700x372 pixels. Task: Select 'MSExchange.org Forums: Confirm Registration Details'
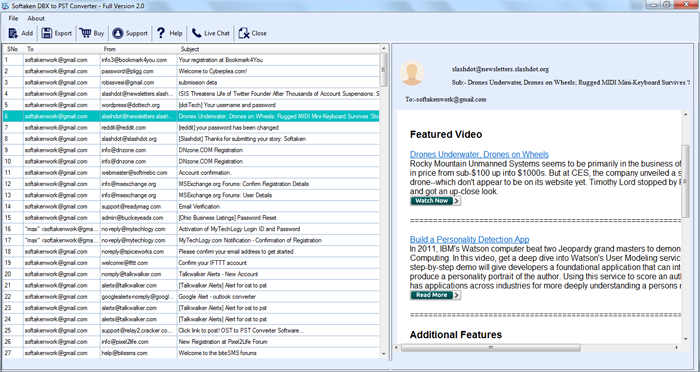pos(191,184)
